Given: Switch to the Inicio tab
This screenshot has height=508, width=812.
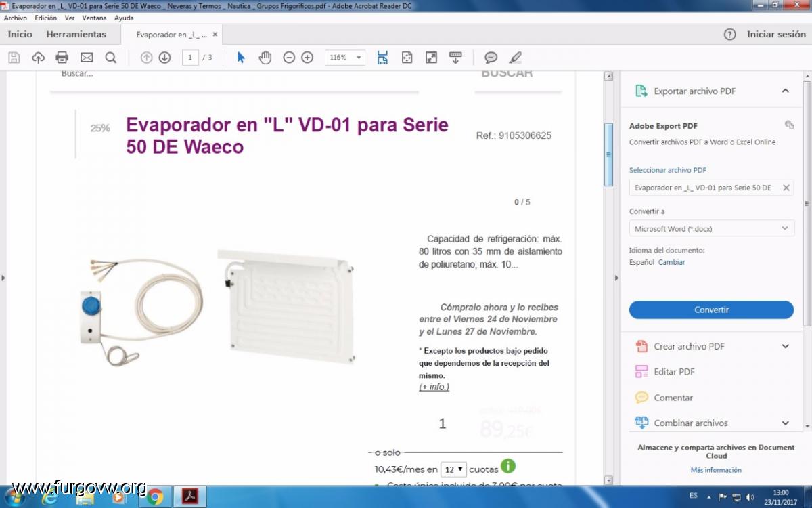Looking at the screenshot, I should pyautogui.click(x=20, y=35).
